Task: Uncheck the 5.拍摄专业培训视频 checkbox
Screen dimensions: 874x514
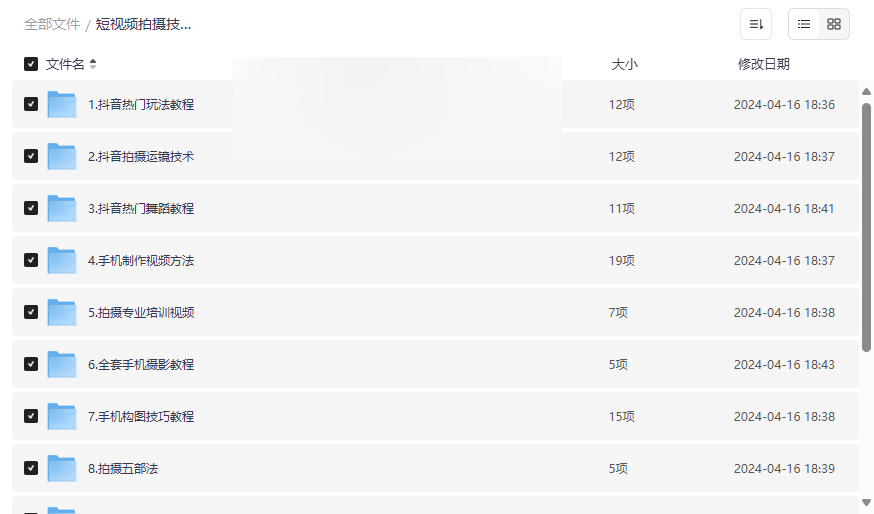Action: click(31, 312)
